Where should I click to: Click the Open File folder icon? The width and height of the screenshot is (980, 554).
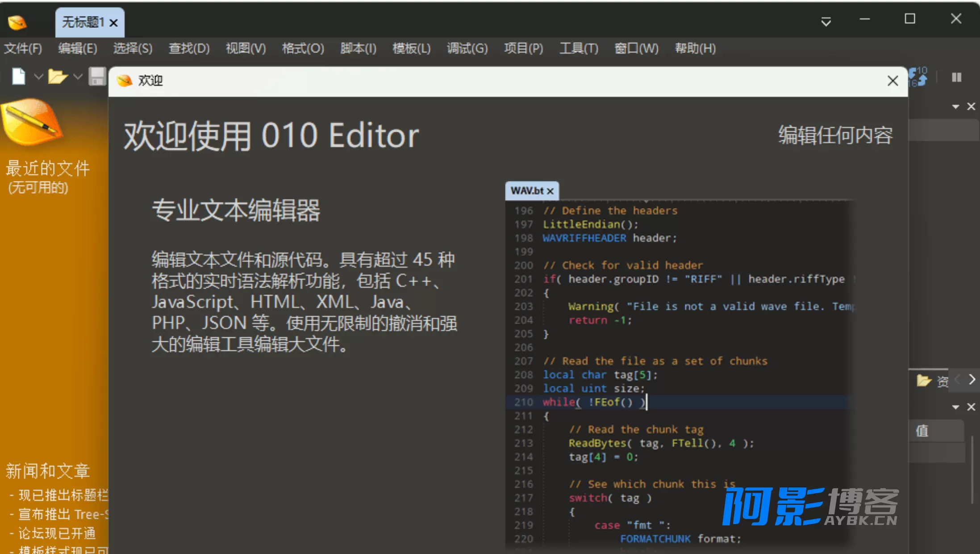click(58, 77)
